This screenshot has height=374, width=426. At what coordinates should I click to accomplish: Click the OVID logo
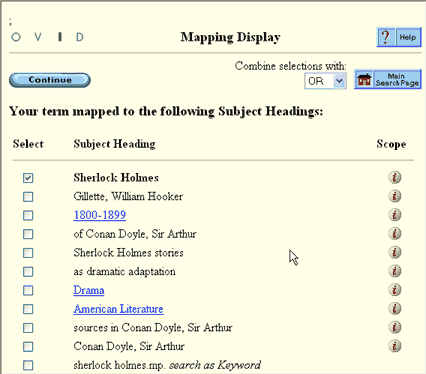[x=47, y=37]
